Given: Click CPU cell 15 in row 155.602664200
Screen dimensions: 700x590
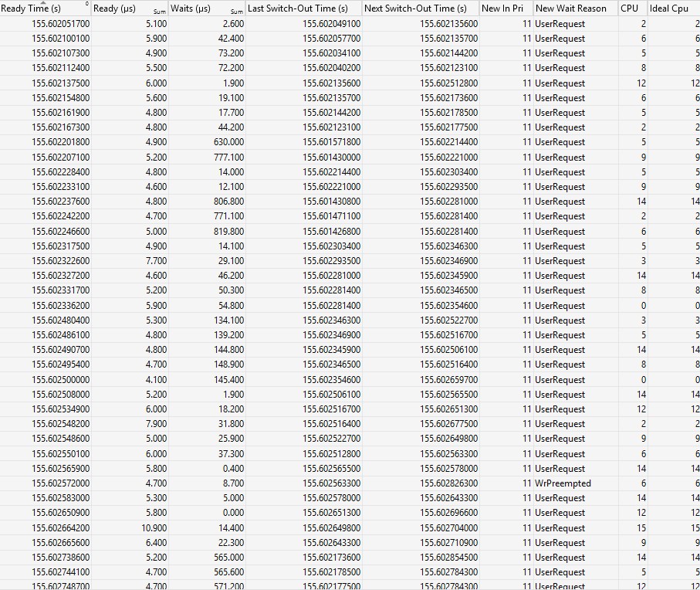Looking at the screenshot, I should pos(641,528).
